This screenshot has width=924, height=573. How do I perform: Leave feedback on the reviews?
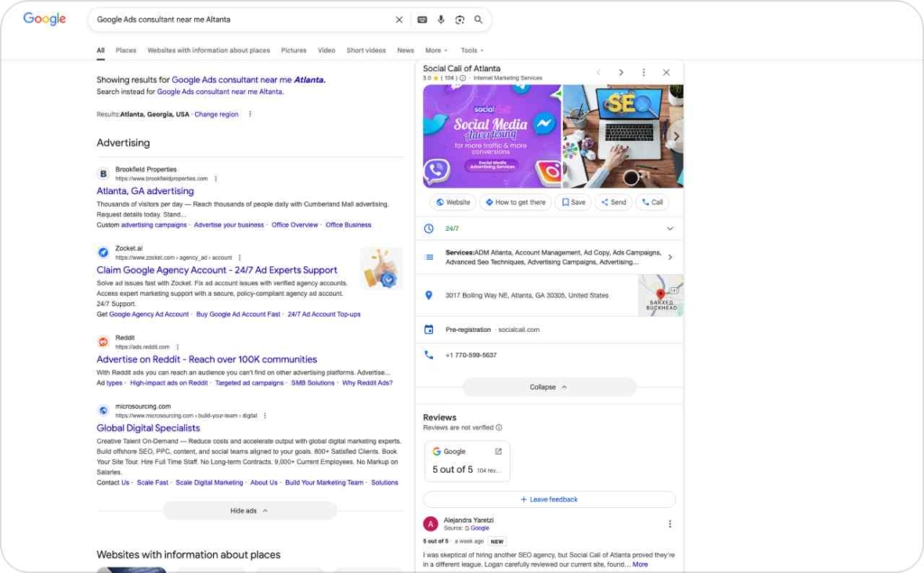(549, 499)
